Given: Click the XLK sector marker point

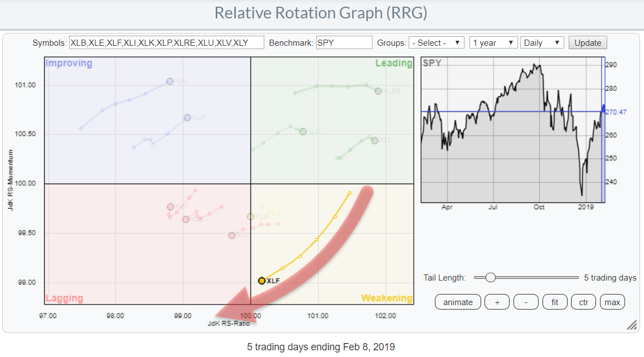Looking at the screenshot, I should pos(303,132).
